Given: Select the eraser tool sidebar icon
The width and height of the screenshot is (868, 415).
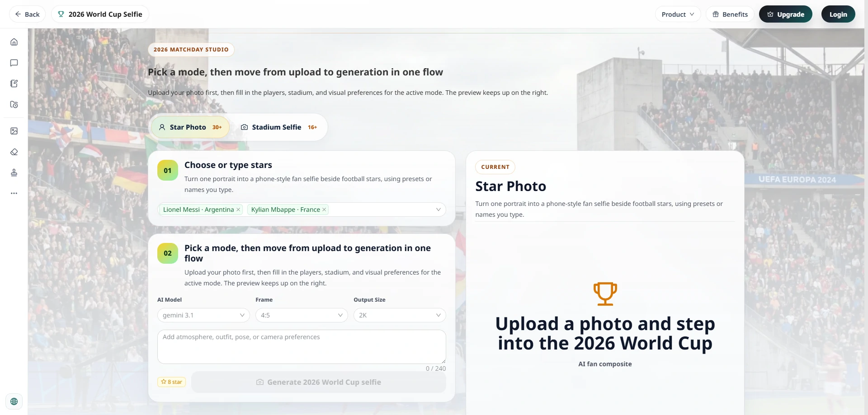Looking at the screenshot, I should point(14,152).
